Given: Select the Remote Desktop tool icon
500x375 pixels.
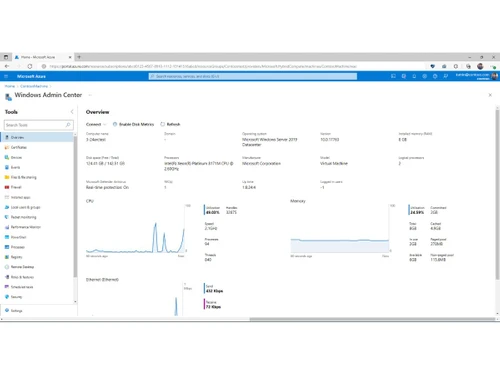Looking at the screenshot, I should (7, 267).
